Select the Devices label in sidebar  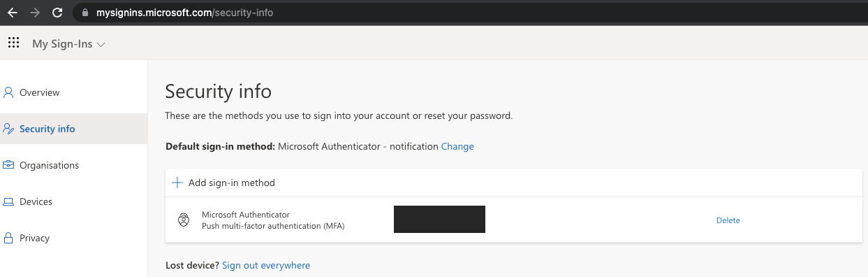(x=36, y=201)
